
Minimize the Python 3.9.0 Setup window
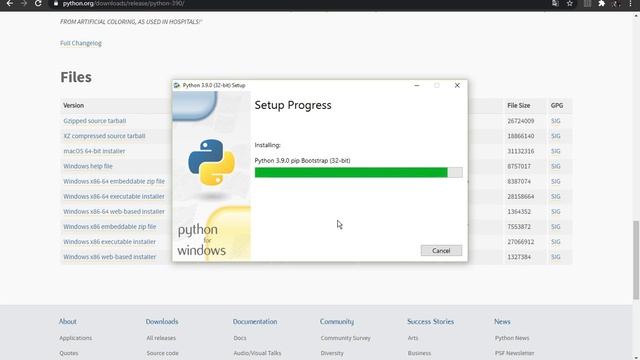417,85
